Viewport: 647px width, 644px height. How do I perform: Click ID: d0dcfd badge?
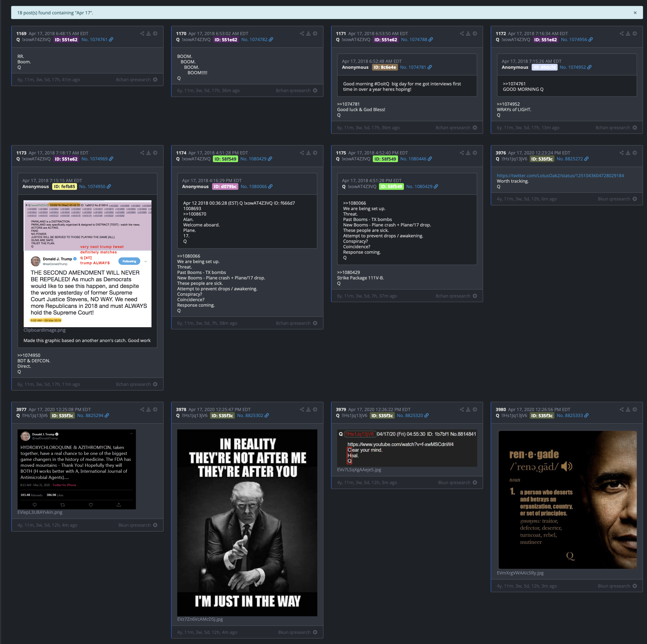(x=544, y=67)
